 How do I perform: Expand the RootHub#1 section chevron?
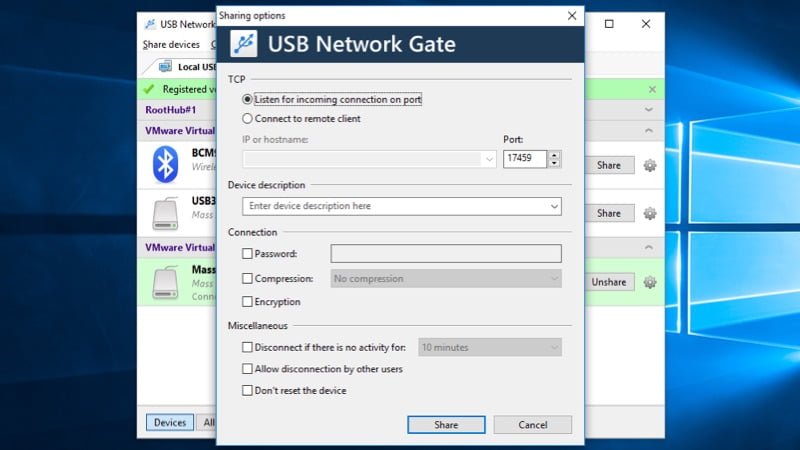click(x=648, y=110)
